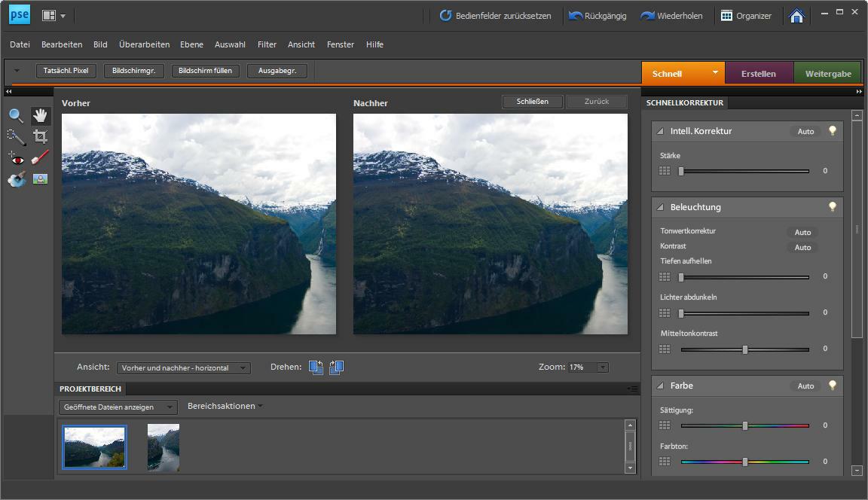Click Auto next to Intell. Korrektur
The width and height of the screenshot is (868, 500).
click(x=805, y=131)
